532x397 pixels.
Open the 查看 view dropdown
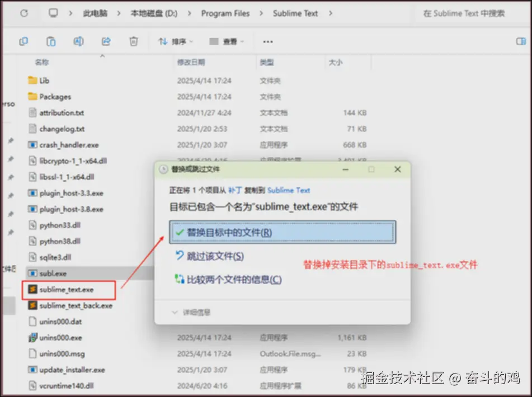(227, 41)
